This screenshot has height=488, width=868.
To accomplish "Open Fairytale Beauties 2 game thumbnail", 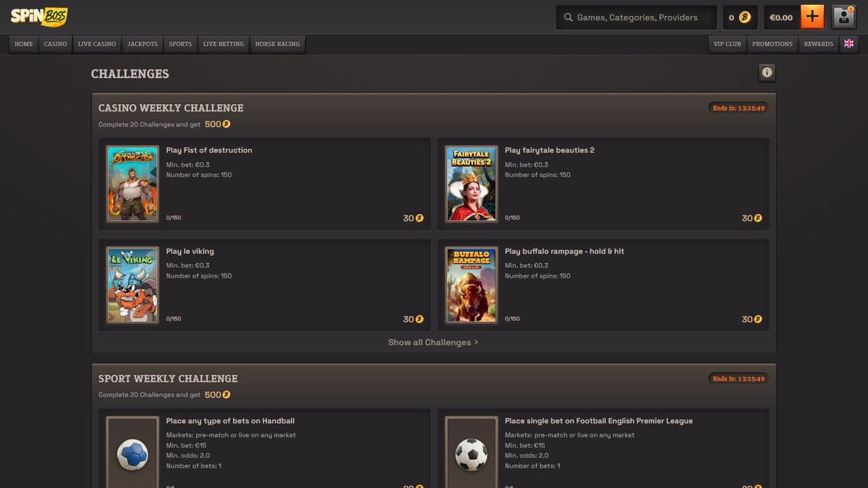I will (x=471, y=184).
